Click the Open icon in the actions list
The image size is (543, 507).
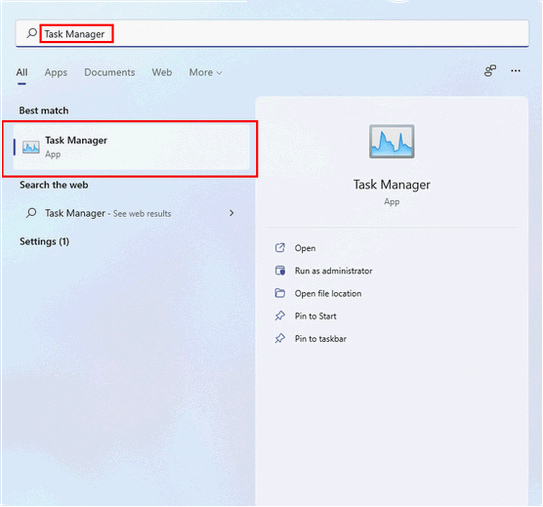click(280, 248)
